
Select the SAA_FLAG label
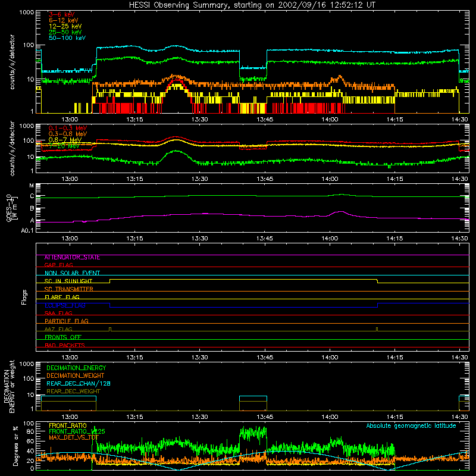pyautogui.click(x=58, y=313)
